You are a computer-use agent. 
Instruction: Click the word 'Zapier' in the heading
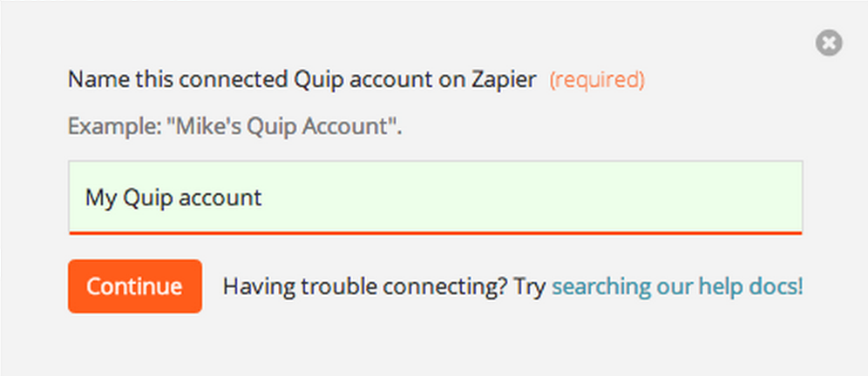(504, 80)
